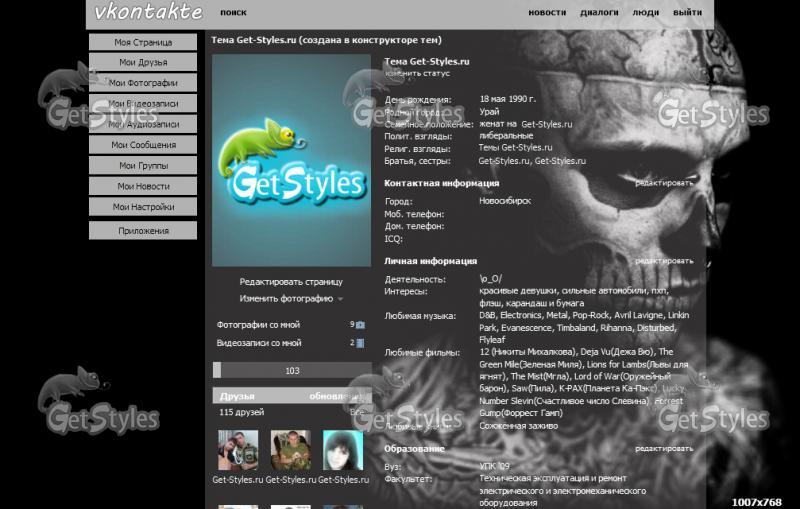The width and height of the screenshot is (800, 509).
Task: Click the Друзья section header
Action: point(292,396)
